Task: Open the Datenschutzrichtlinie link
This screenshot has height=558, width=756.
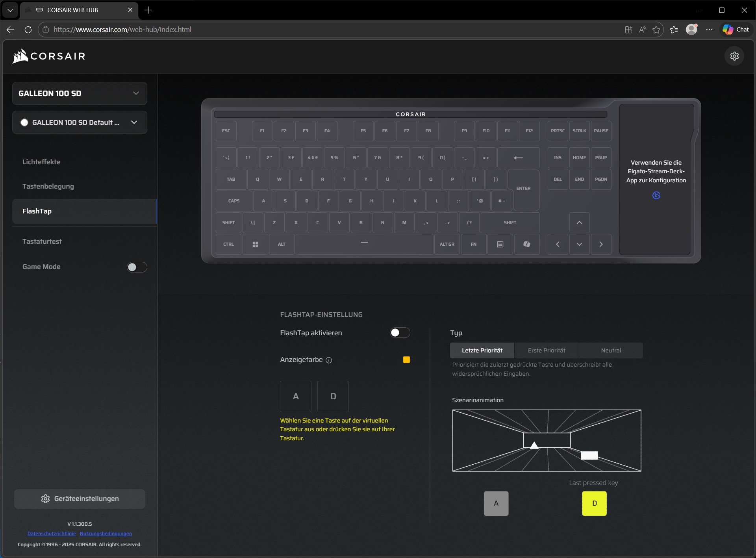Action: point(52,534)
